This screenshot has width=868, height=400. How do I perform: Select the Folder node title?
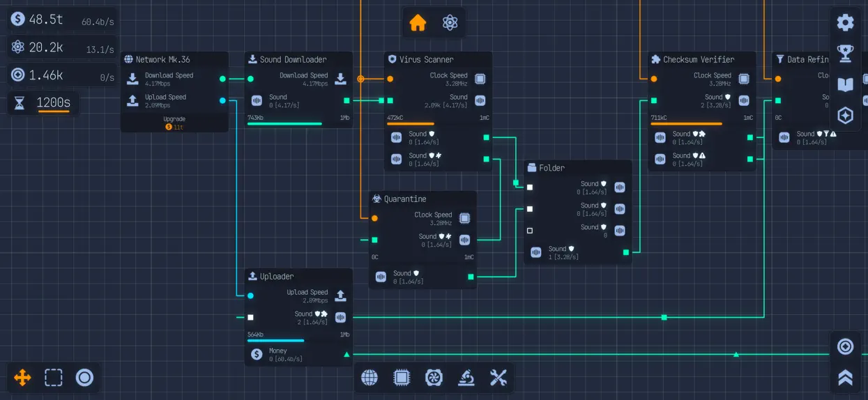tap(551, 168)
